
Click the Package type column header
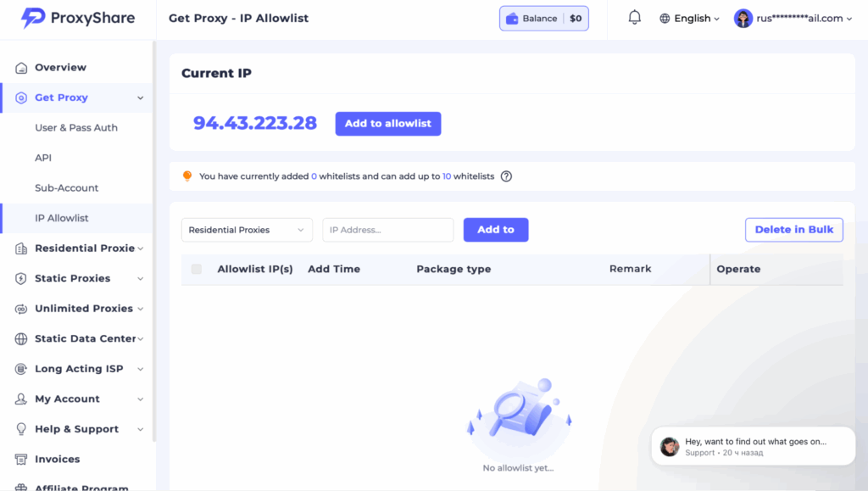[x=454, y=269]
